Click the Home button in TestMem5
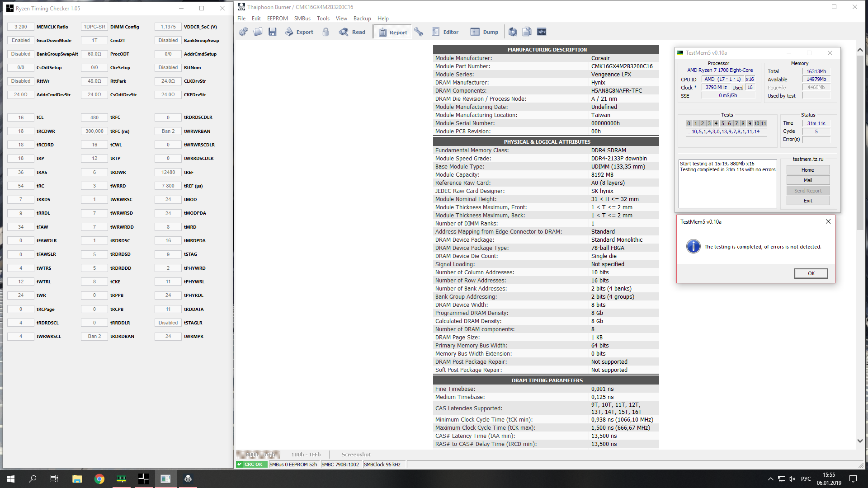Screen dimensions: 868x488 807,170
